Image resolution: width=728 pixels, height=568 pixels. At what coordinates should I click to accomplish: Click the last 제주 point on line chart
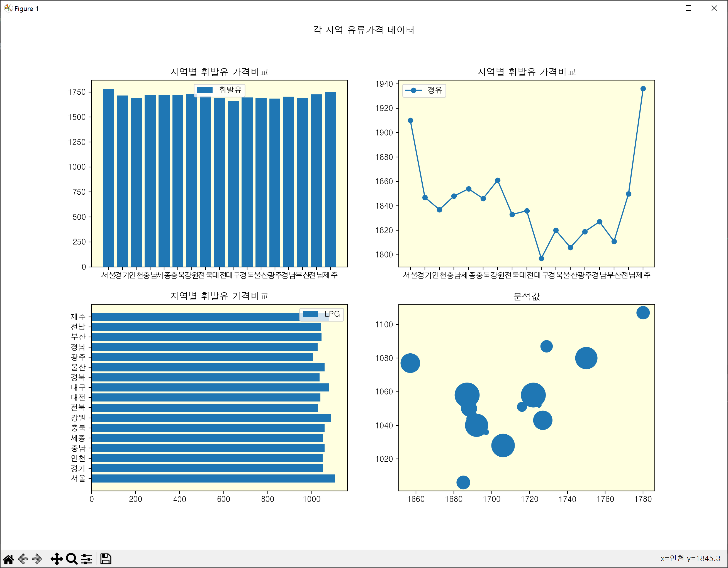643,89
